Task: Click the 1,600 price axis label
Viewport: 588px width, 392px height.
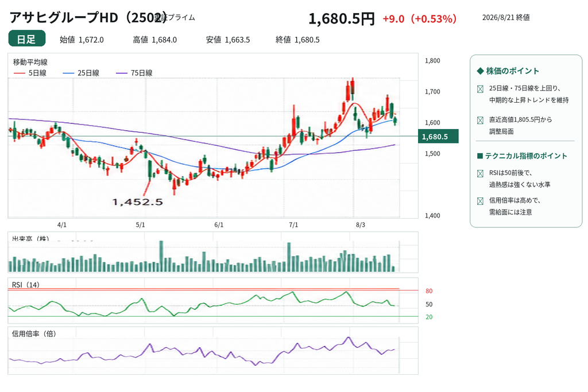Action: (x=432, y=123)
